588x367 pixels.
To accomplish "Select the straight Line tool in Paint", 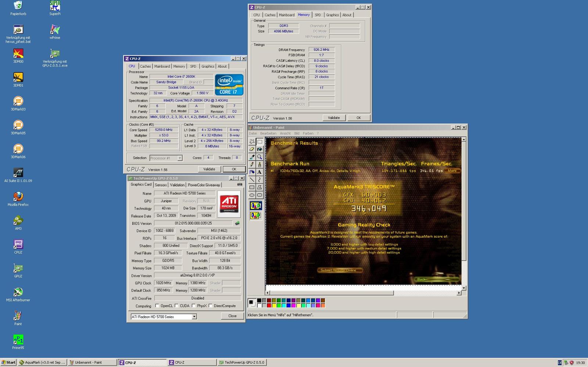I will point(252,180).
